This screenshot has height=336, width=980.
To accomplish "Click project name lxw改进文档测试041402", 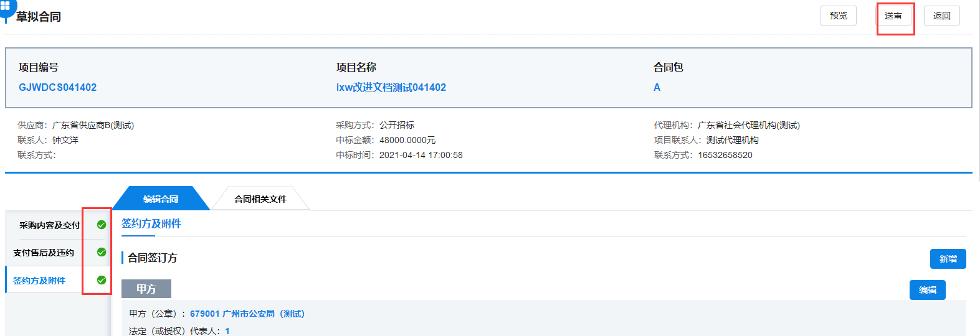I will pyautogui.click(x=391, y=87).
